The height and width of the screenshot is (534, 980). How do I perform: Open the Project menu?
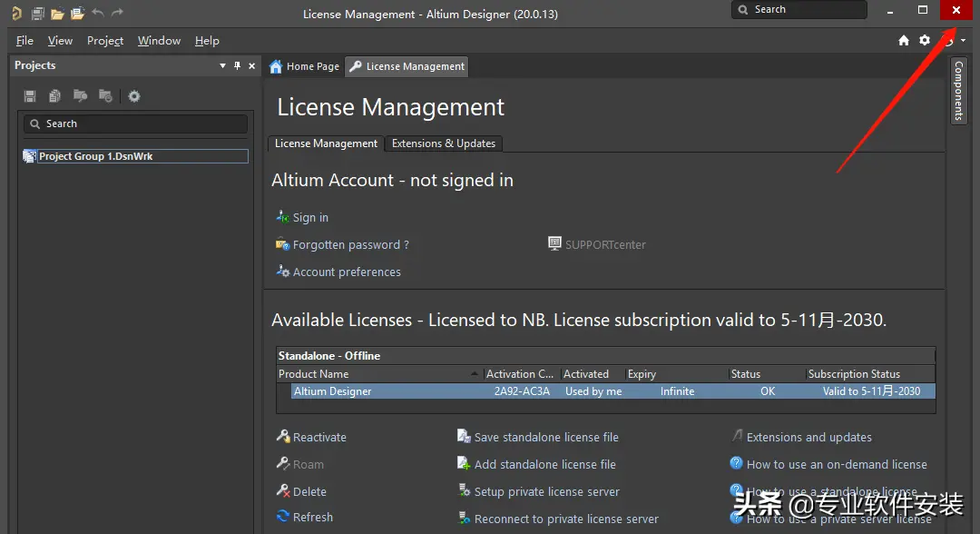(105, 41)
